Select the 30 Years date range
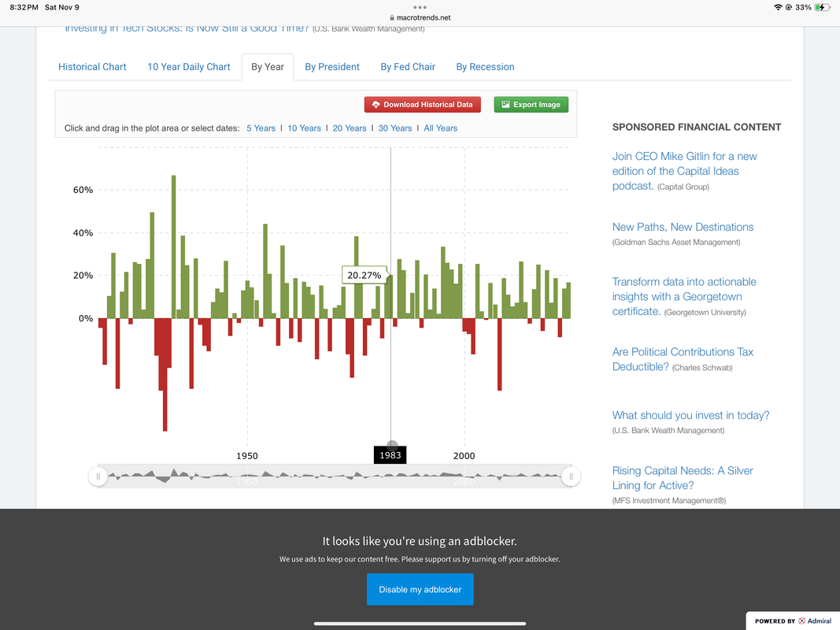Viewport: 840px width, 630px height. click(x=395, y=128)
